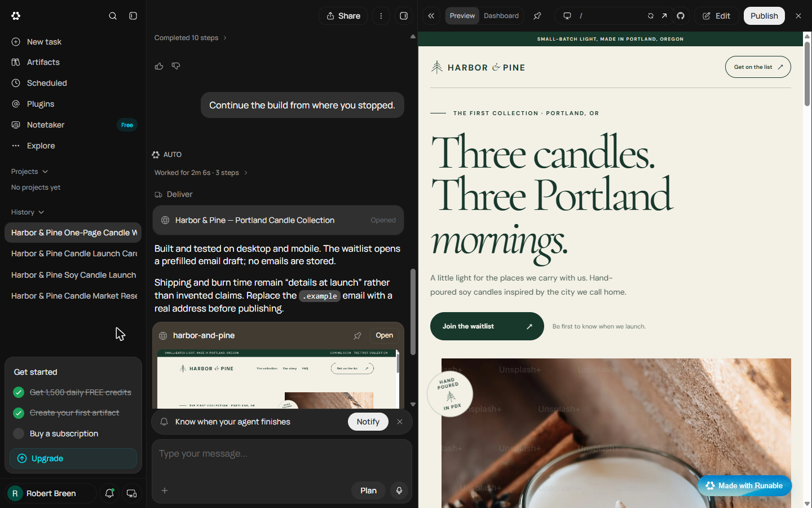Start voice input with the microphone
Image resolution: width=812 pixels, height=508 pixels.
[399, 491]
